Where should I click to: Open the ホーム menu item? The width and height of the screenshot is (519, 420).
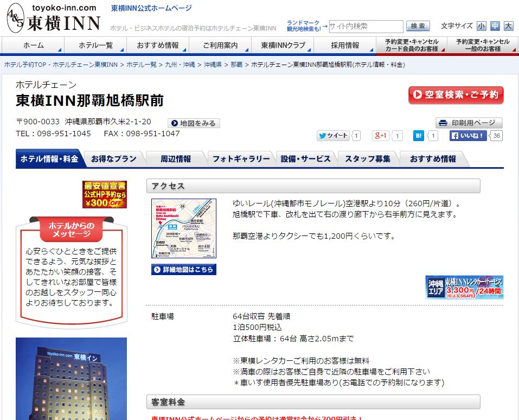tap(33, 46)
